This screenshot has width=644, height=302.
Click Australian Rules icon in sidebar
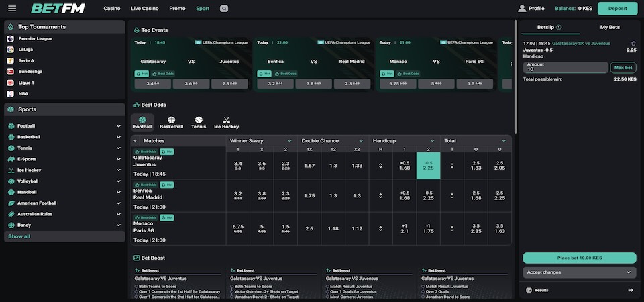[11, 215]
